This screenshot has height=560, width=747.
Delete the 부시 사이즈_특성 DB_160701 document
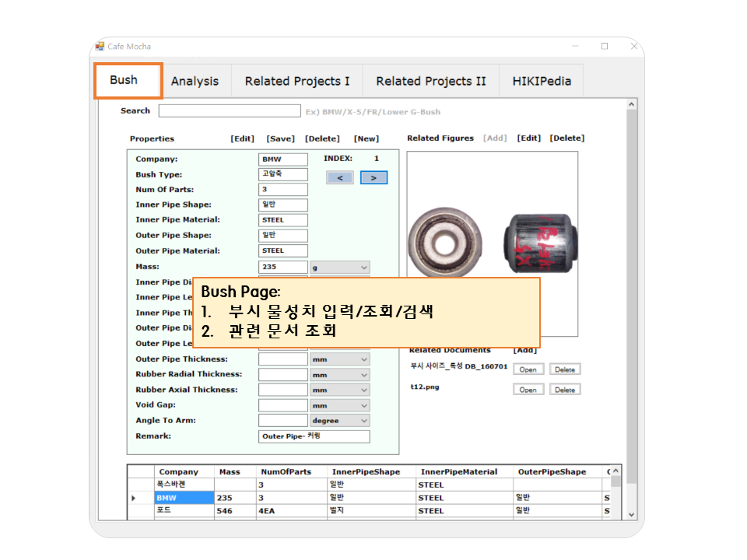tap(565, 369)
